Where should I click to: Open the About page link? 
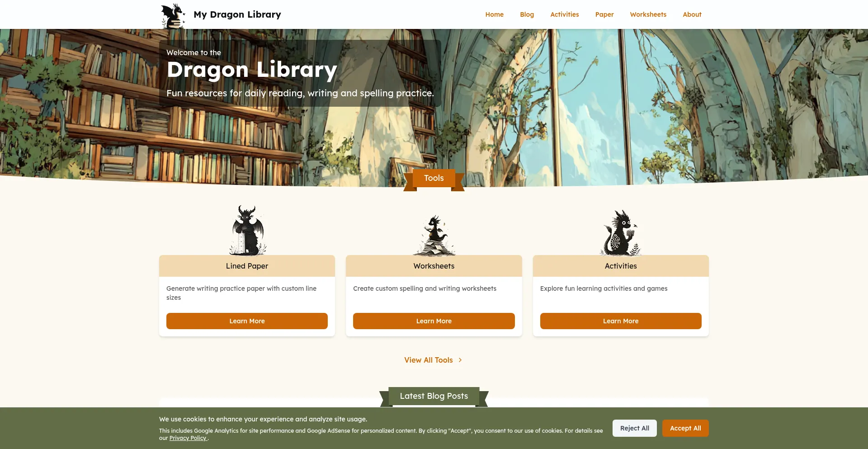click(x=692, y=14)
